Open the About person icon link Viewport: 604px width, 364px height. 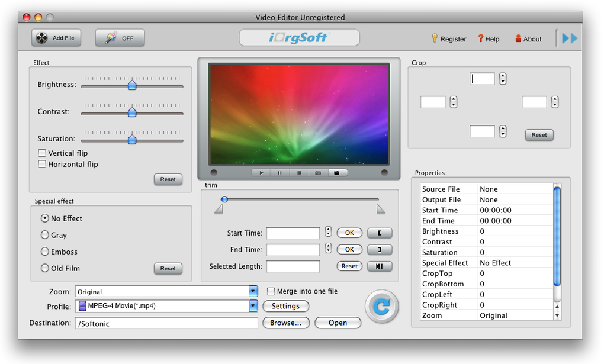(528, 39)
